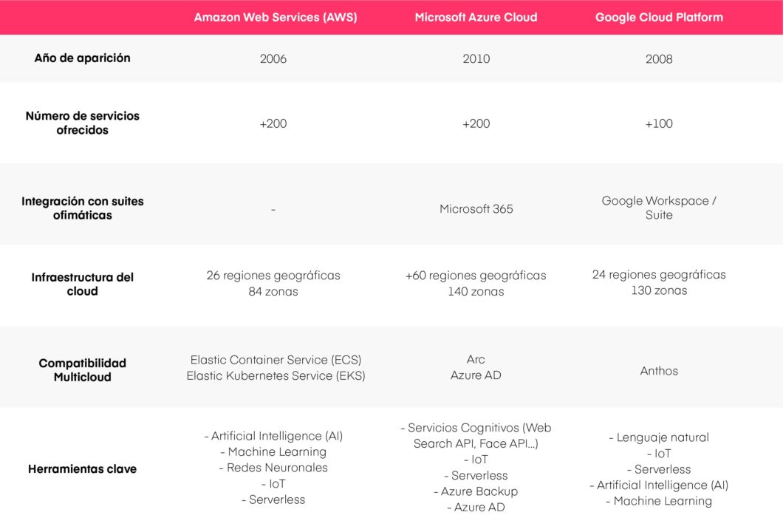Click '26 regiones geográficas' in AWS column
This screenshot has height=532, width=783.
[x=273, y=275]
